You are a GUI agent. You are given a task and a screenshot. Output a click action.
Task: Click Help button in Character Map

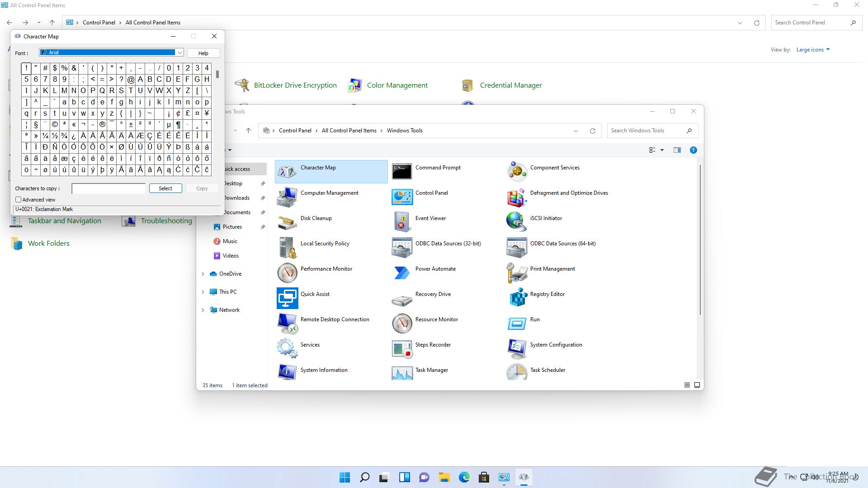point(203,53)
